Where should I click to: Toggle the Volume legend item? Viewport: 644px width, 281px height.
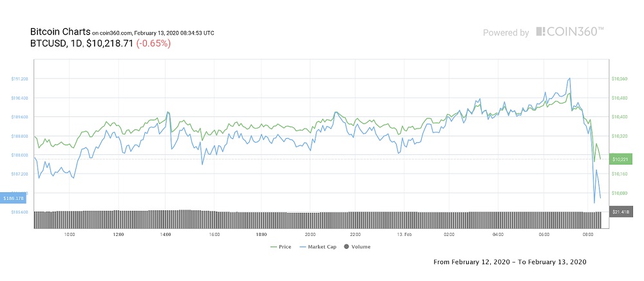357,246
